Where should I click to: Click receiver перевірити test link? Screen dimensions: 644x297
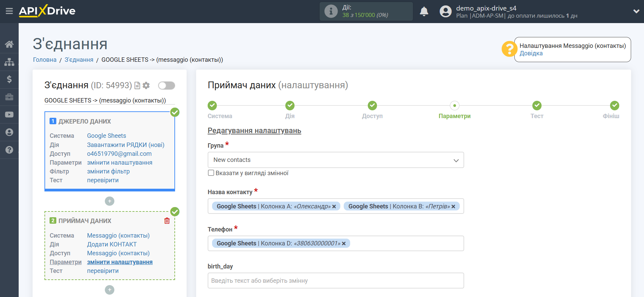coord(103,271)
